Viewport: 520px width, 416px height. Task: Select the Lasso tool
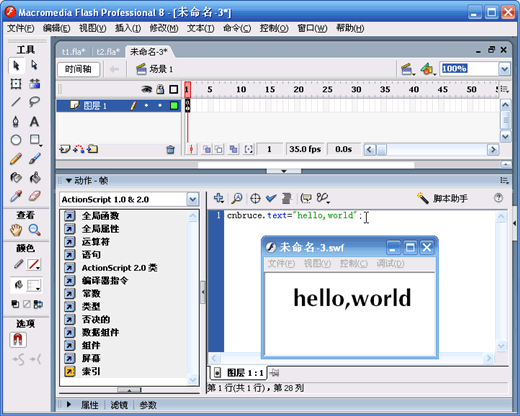point(35,102)
